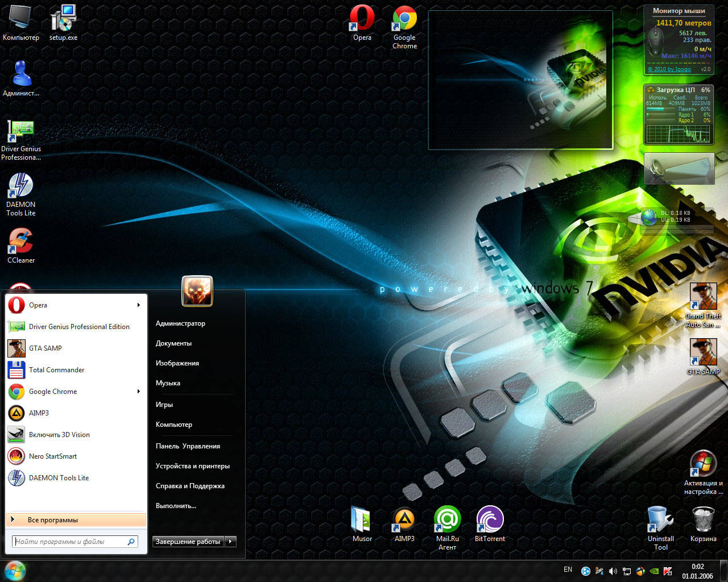
Task: Click Show desktop button at taskbar end
Action: [725, 571]
